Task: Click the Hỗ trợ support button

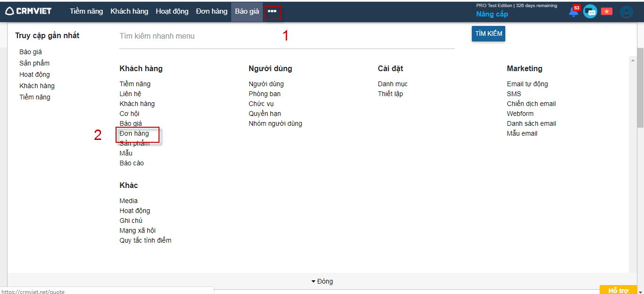Action: click(618, 290)
